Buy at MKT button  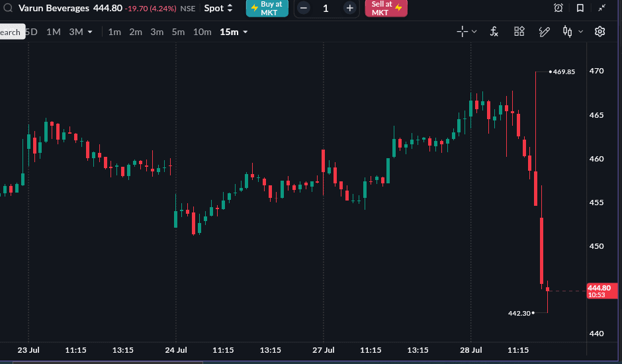point(267,9)
